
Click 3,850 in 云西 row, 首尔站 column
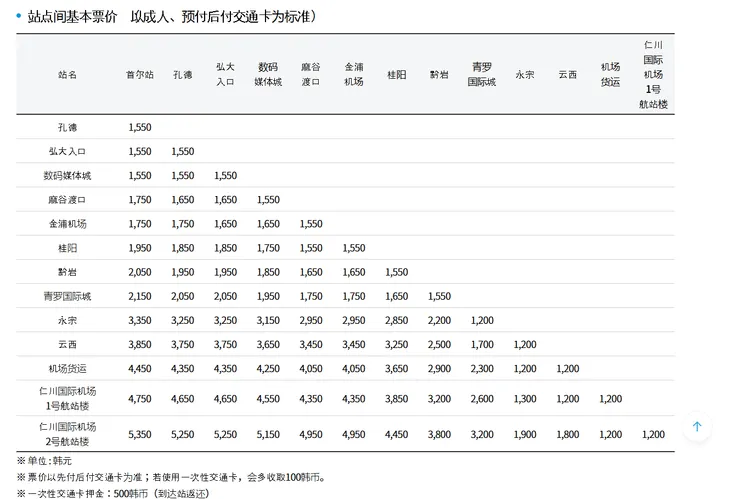140,345
